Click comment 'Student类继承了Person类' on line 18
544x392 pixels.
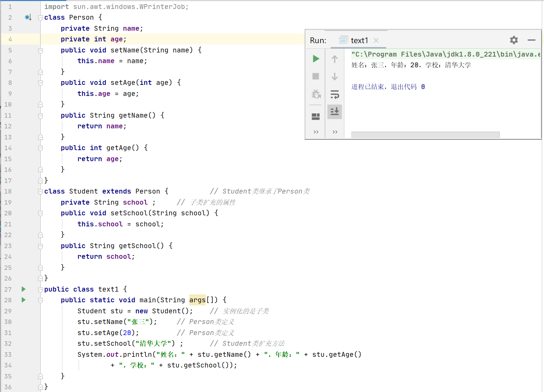[266, 191]
